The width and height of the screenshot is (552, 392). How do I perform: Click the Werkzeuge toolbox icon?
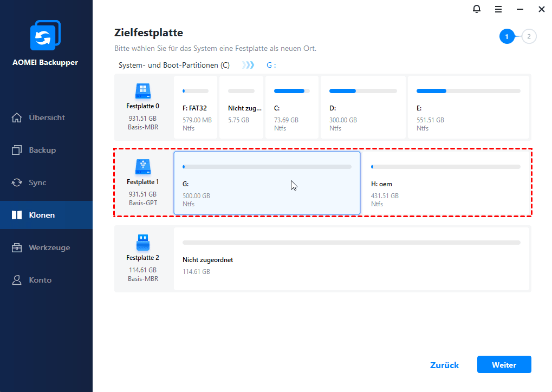[17, 248]
